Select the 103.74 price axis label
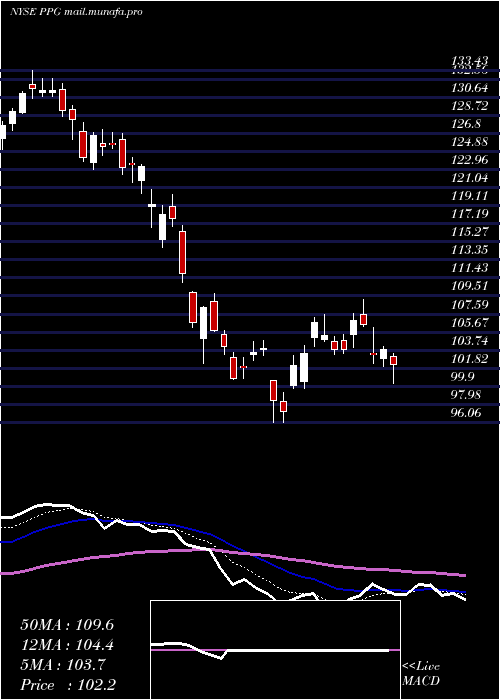This screenshot has height=700, width=500. (468, 341)
